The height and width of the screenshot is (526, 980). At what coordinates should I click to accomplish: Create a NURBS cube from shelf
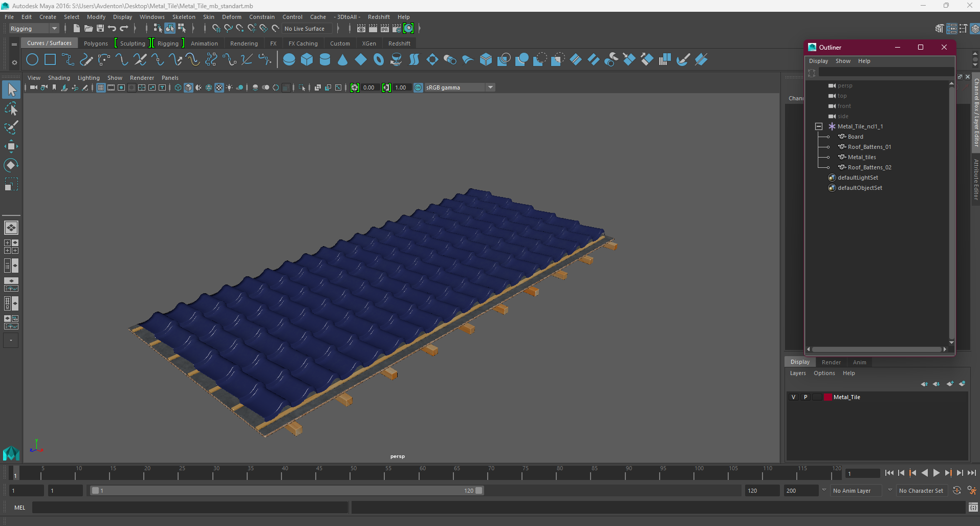pyautogui.click(x=307, y=60)
